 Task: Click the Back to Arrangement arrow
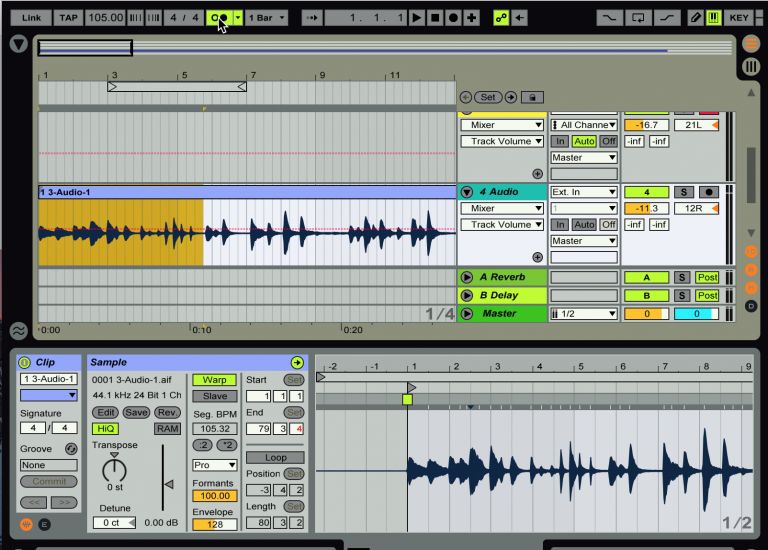tap(520, 18)
